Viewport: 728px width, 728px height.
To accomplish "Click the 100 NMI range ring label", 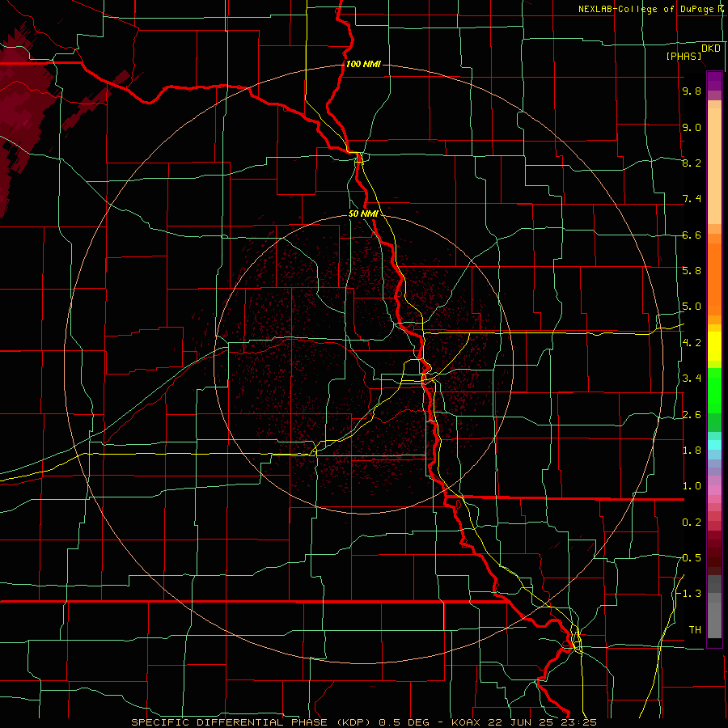I will point(363,64).
